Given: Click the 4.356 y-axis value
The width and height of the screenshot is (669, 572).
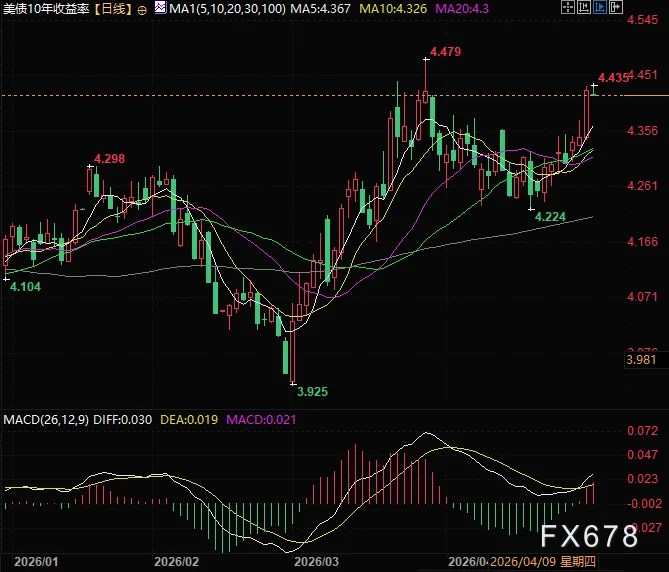Looking at the screenshot, I should [643, 131].
